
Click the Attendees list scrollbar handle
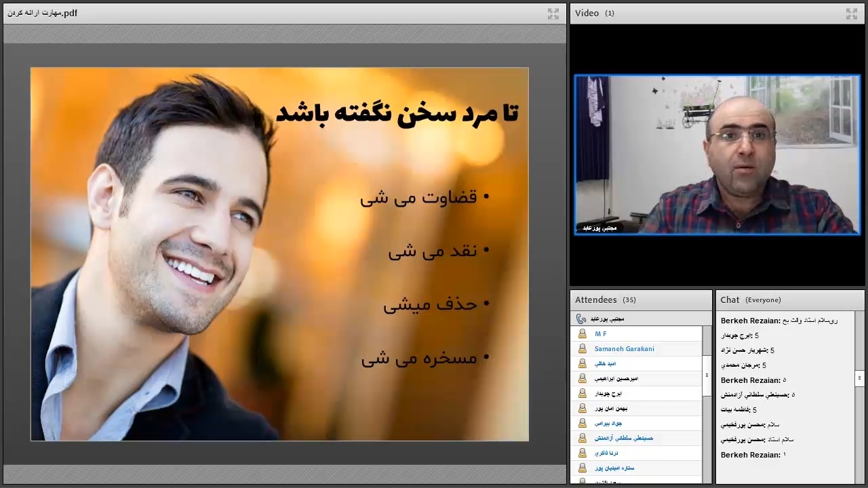point(707,375)
